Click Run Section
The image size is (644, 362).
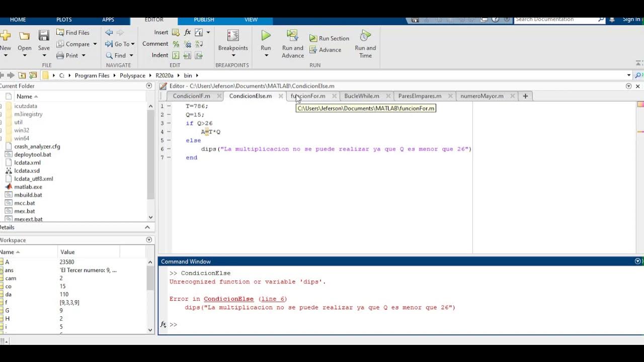click(x=329, y=38)
